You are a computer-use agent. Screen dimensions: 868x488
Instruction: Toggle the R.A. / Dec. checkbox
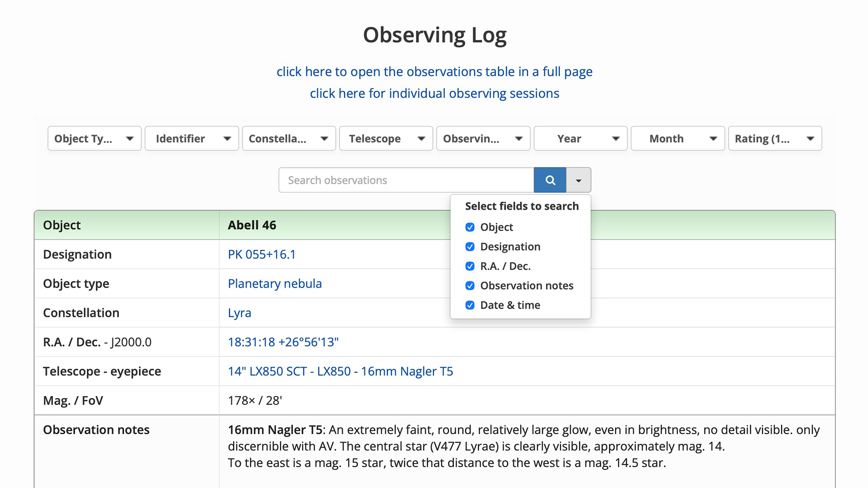(x=470, y=266)
